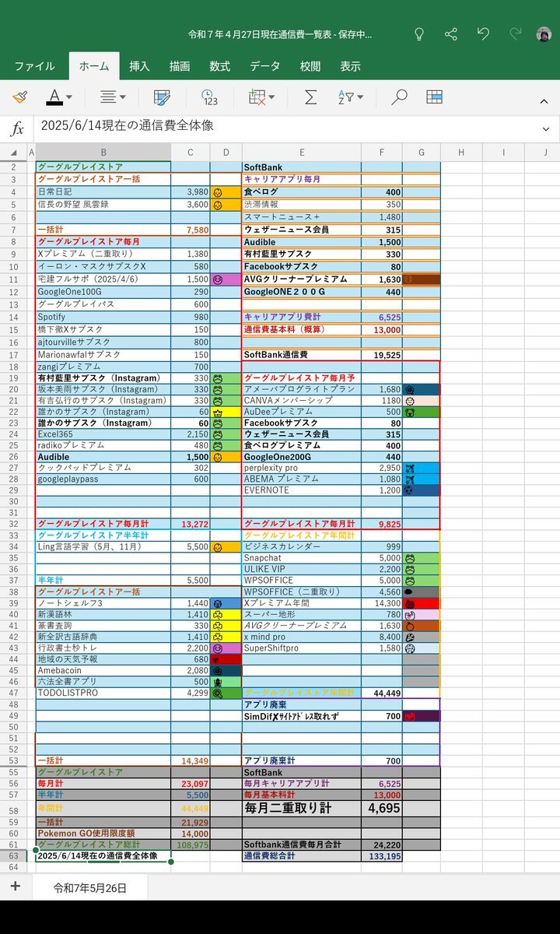Select the format painter brush icon
The width and height of the screenshot is (560, 934).
[x=19, y=97]
